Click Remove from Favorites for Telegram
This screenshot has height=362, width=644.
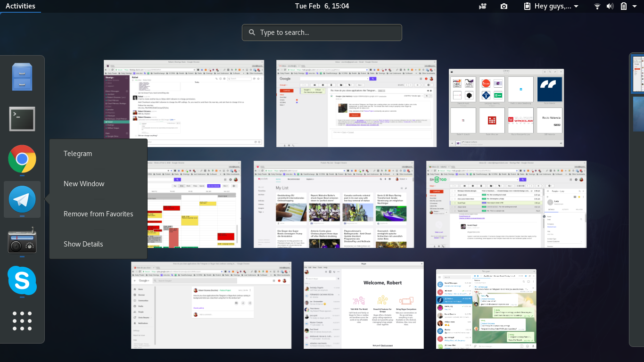click(x=98, y=214)
